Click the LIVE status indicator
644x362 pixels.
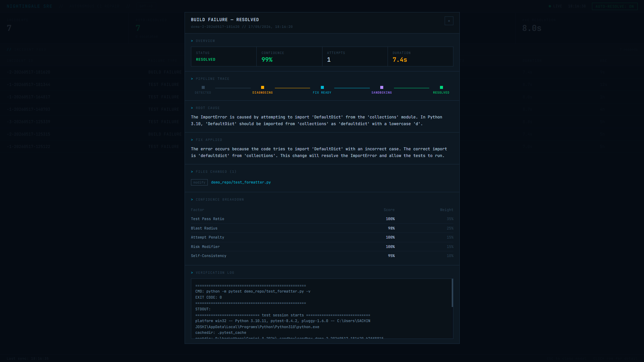pyautogui.click(x=555, y=6)
